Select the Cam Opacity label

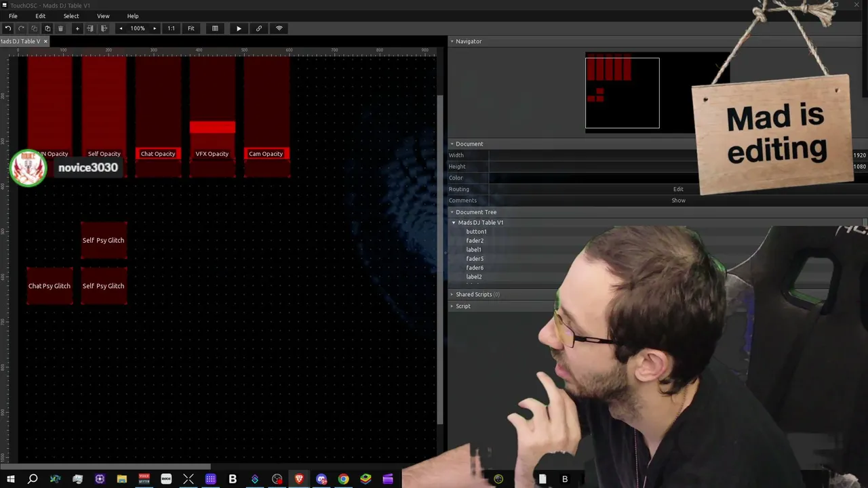(266, 154)
